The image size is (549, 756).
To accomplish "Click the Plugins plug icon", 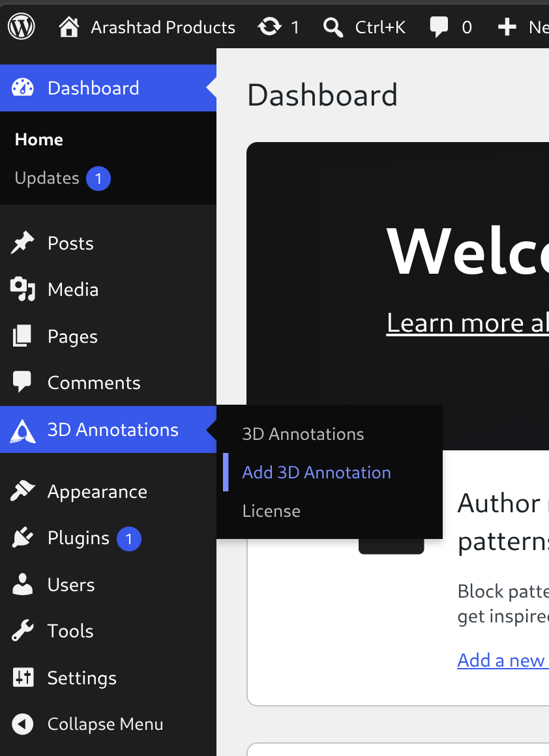I will point(23,538).
